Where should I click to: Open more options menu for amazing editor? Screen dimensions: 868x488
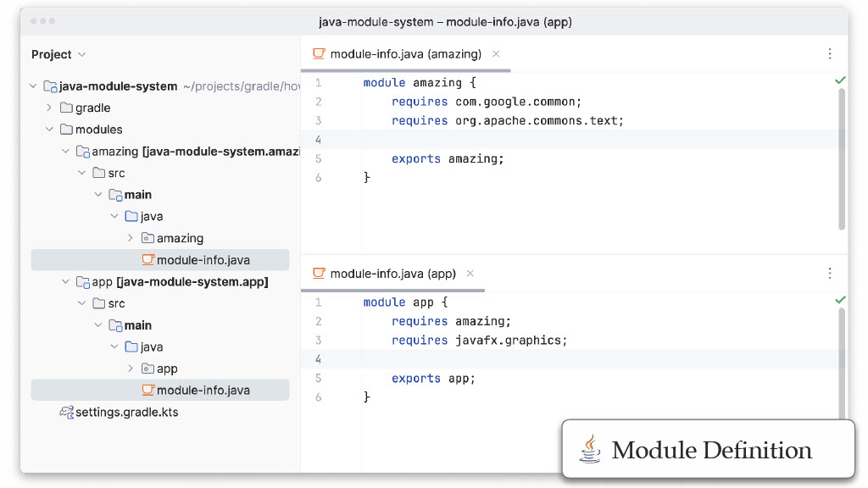830,53
